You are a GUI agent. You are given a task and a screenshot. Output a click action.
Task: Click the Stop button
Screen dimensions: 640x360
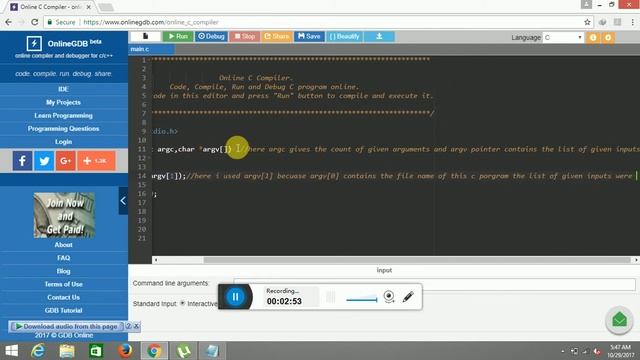pyautogui.click(x=245, y=36)
